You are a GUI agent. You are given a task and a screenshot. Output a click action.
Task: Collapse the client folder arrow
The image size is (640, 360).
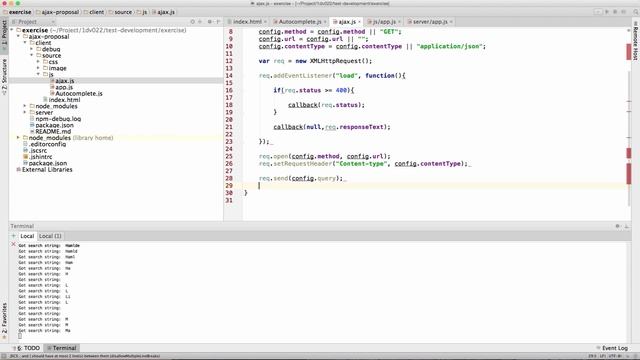tap(25, 43)
